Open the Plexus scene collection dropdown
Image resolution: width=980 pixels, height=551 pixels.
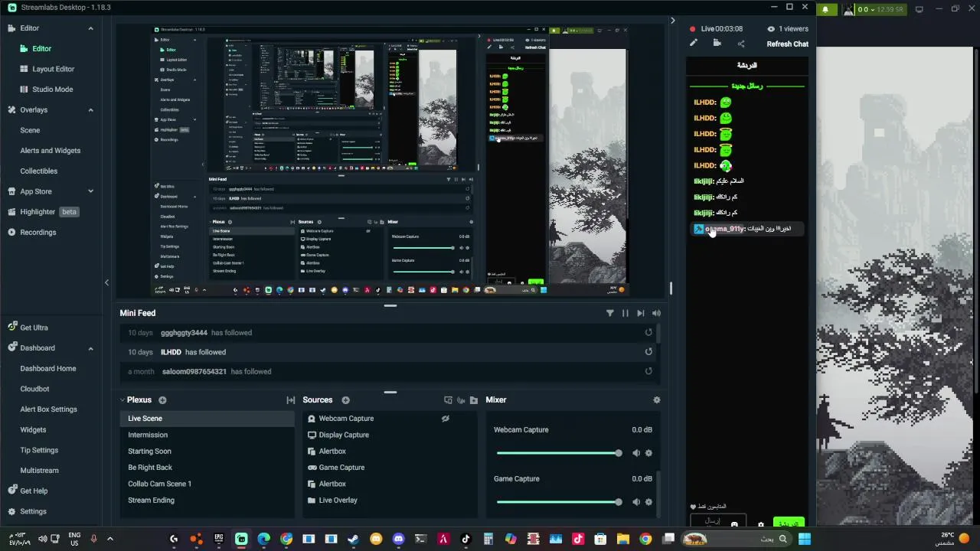pyautogui.click(x=135, y=399)
